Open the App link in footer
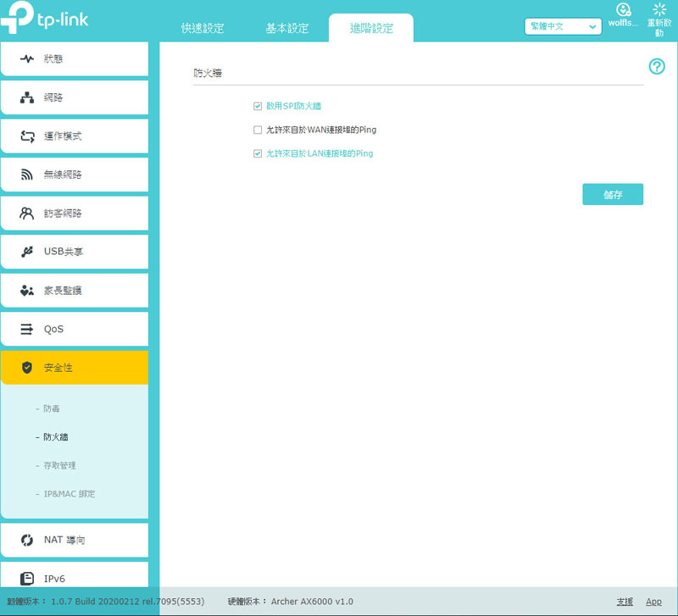 (653, 602)
